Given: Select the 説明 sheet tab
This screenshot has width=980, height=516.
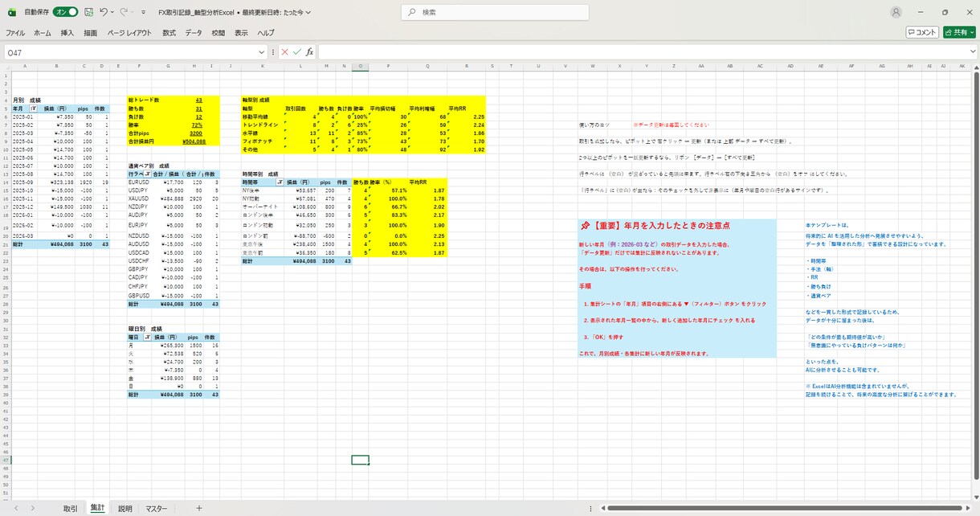Looking at the screenshot, I should [x=125, y=508].
